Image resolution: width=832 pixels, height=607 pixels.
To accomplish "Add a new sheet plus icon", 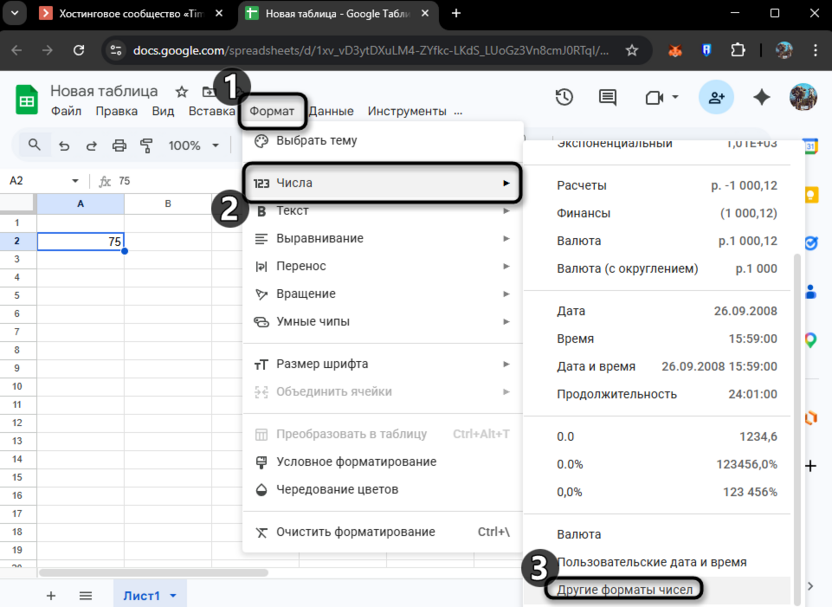I will (51, 596).
